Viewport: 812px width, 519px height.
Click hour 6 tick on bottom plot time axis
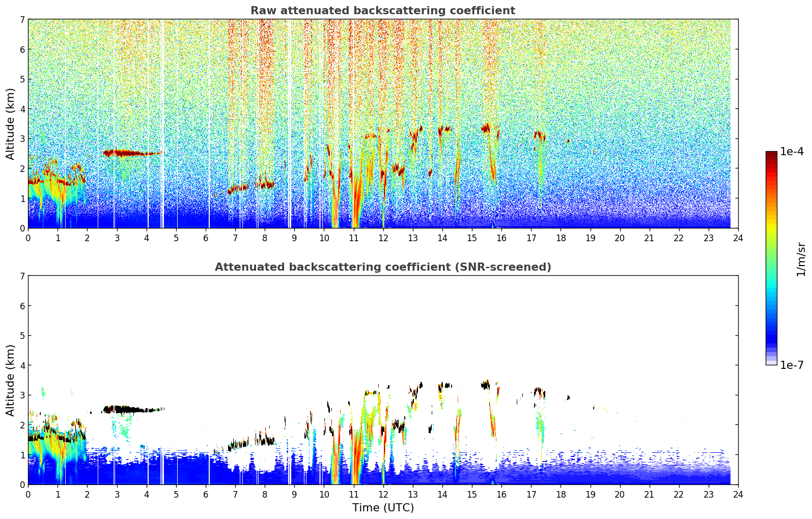tap(206, 494)
